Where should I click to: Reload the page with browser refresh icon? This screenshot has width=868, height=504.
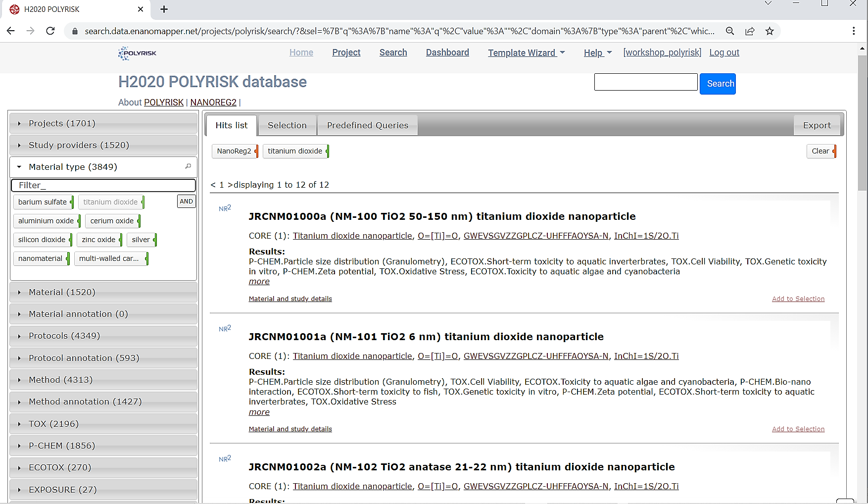pyautogui.click(x=50, y=31)
